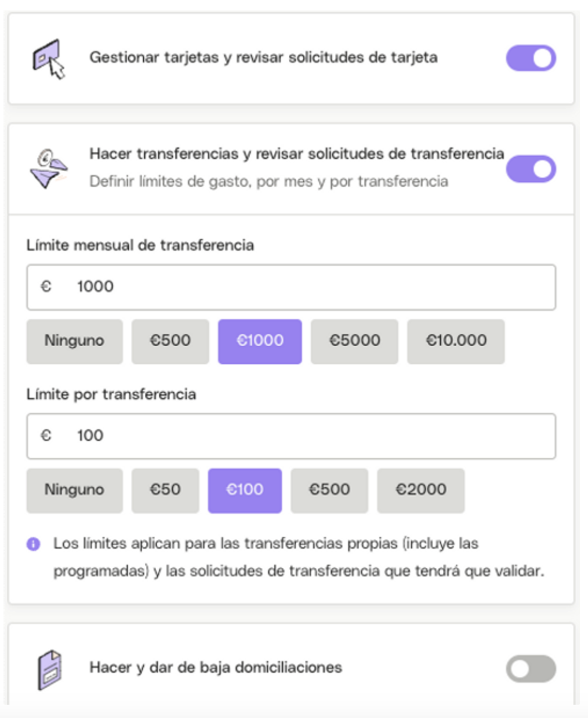
Task: Select Ninguno for per-transfer limit
Action: (x=74, y=490)
